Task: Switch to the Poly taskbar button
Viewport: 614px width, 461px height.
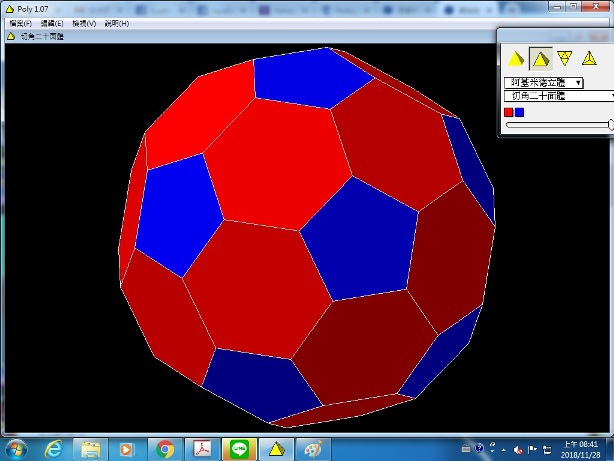Action: (276, 449)
